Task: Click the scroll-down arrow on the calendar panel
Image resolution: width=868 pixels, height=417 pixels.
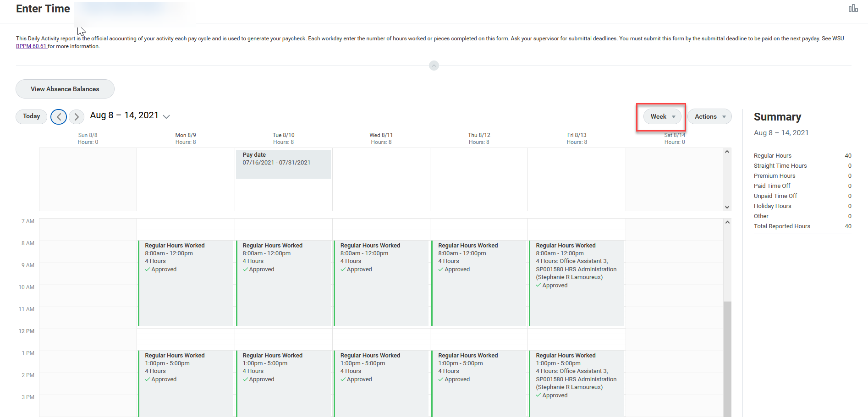Action: (x=727, y=207)
